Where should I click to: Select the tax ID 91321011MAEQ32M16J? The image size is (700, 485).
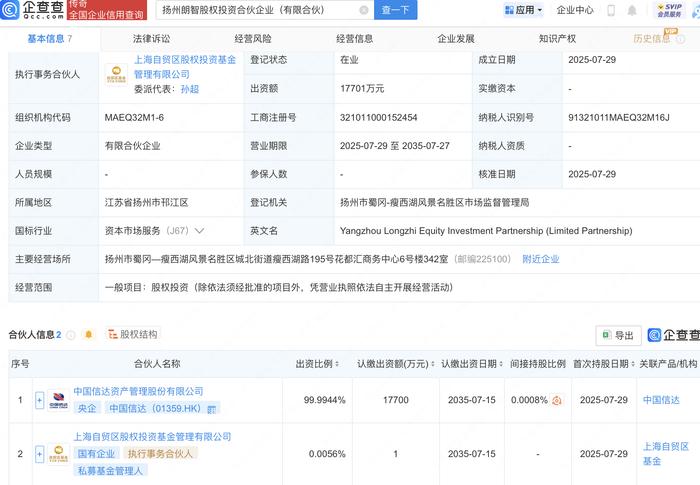click(x=619, y=117)
